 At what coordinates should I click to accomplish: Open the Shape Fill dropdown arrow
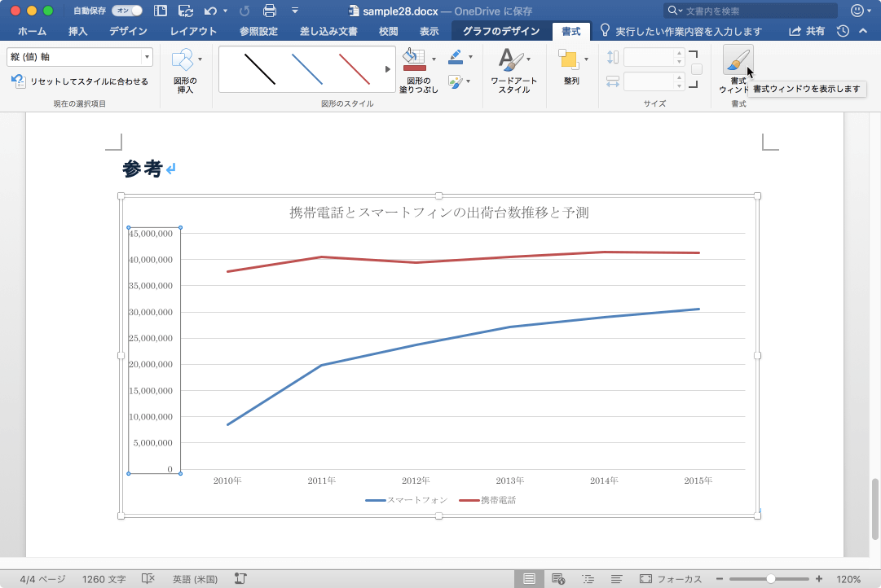click(434, 59)
